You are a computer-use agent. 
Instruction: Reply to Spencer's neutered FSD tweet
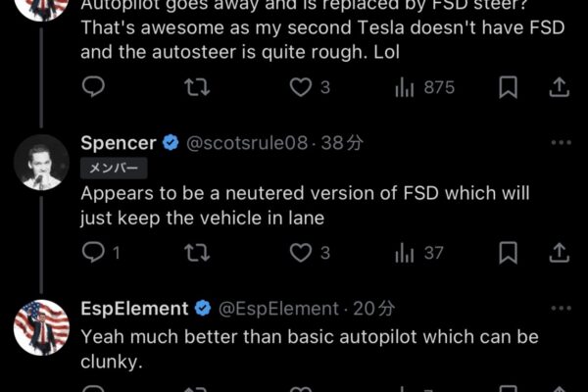pyautogui.click(x=93, y=253)
